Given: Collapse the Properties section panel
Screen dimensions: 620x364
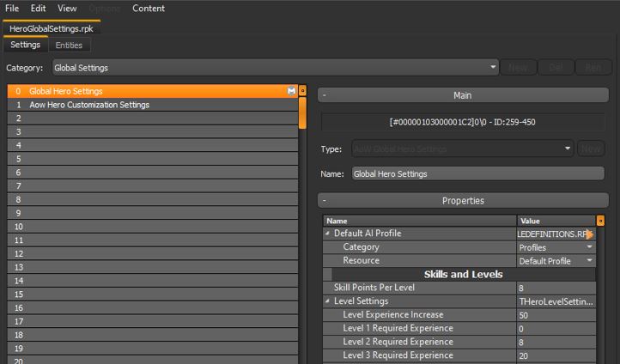Looking at the screenshot, I should tap(325, 201).
